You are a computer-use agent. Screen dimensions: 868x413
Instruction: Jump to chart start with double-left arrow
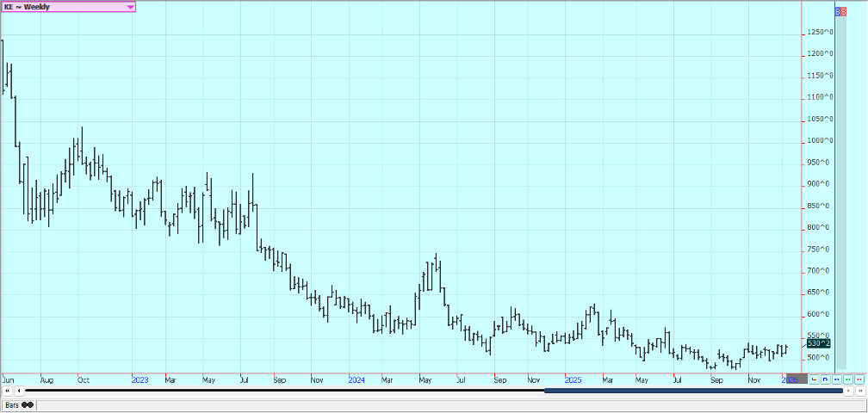(7, 391)
